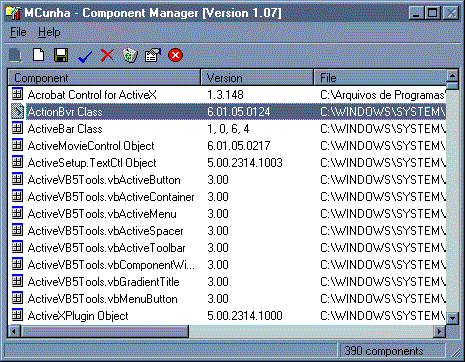Image resolution: width=465 pixels, height=362 pixels.
Task: Click version 1.3.148 cell
Action: [x=225, y=95]
